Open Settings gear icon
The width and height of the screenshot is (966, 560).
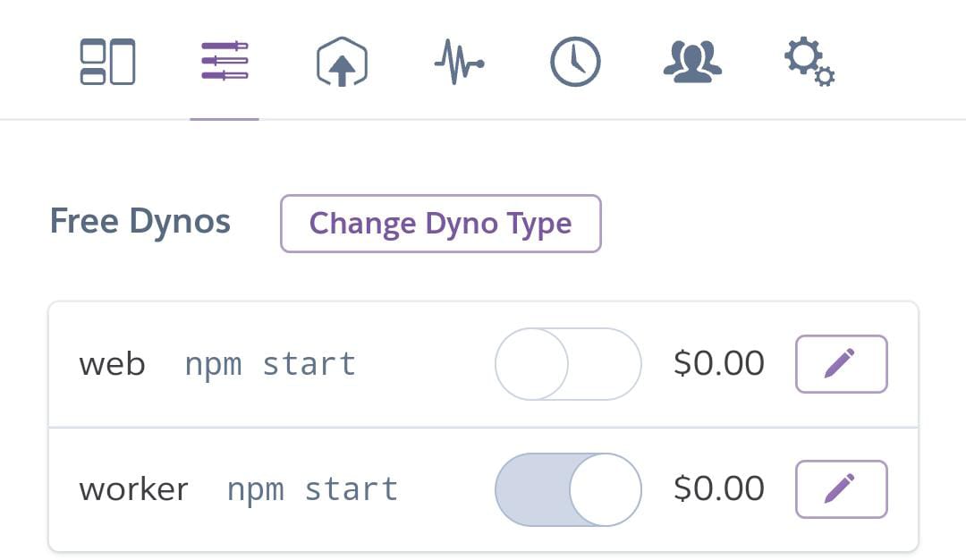pyautogui.click(x=809, y=63)
